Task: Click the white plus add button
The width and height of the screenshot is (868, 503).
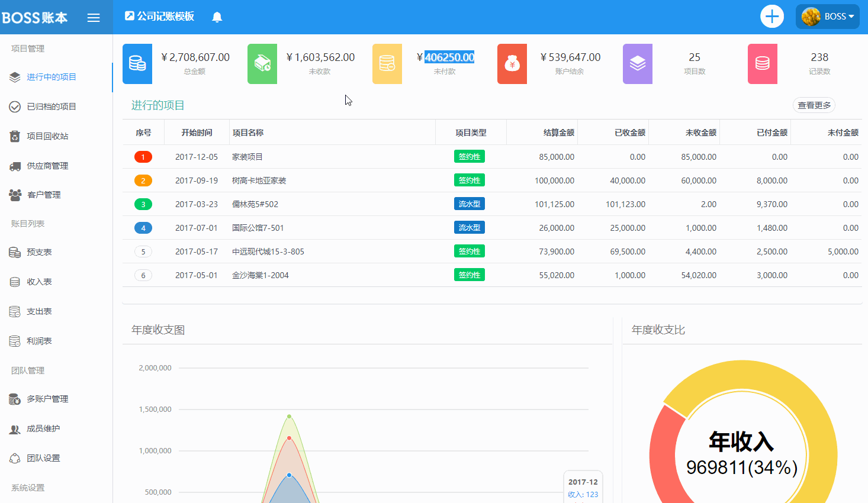Action: click(x=771, y=17)
